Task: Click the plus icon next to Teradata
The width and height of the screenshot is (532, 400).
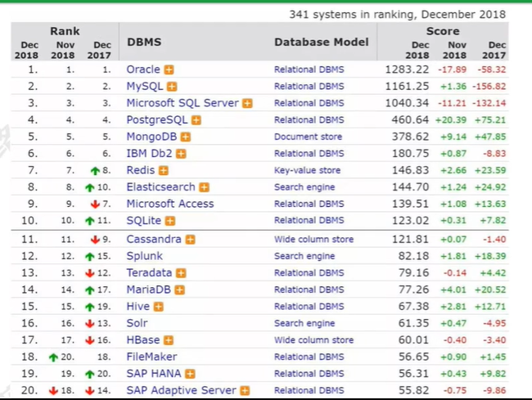Action: 181,273
